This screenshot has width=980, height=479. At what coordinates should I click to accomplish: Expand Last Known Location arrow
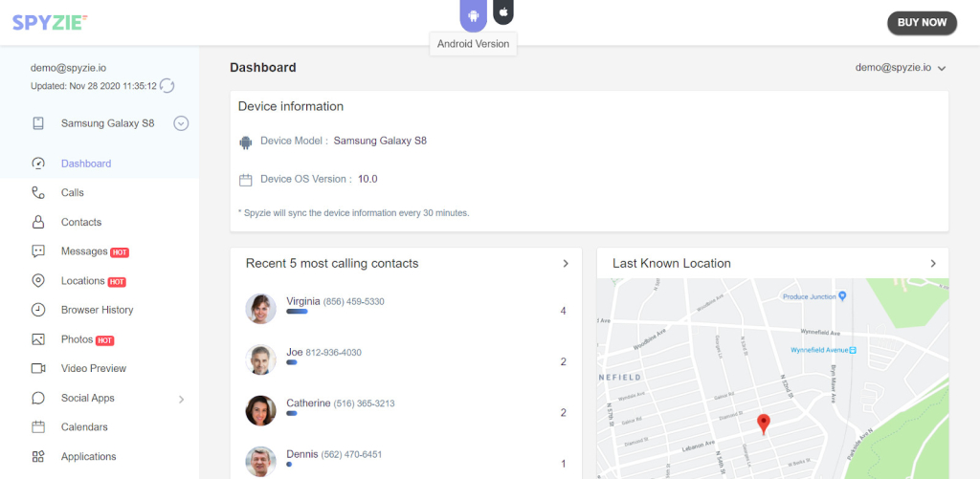933,264
